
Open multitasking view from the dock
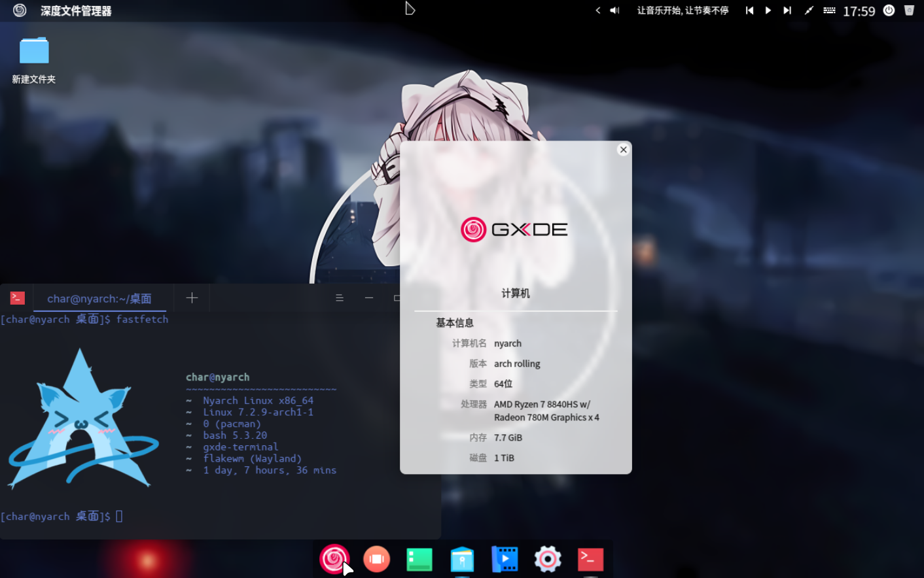[376, 559]
